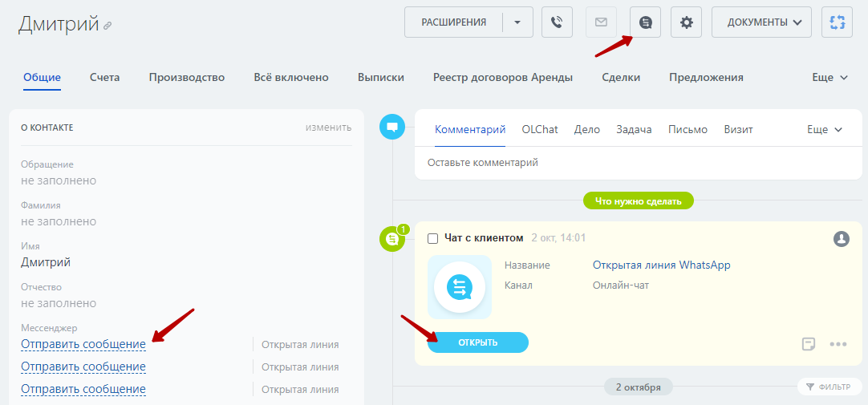
Task: Click the envelope email icon button
Action: click(x=601, y=22)
